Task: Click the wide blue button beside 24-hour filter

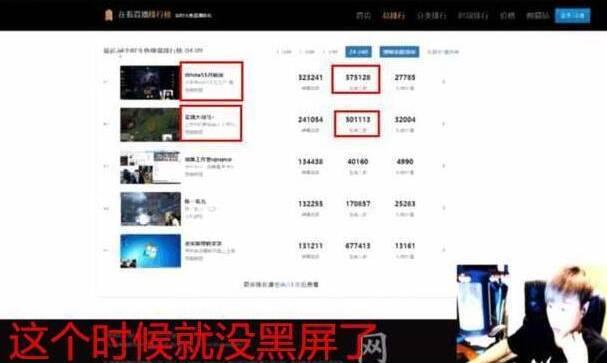Action: (x=399, y=51)
